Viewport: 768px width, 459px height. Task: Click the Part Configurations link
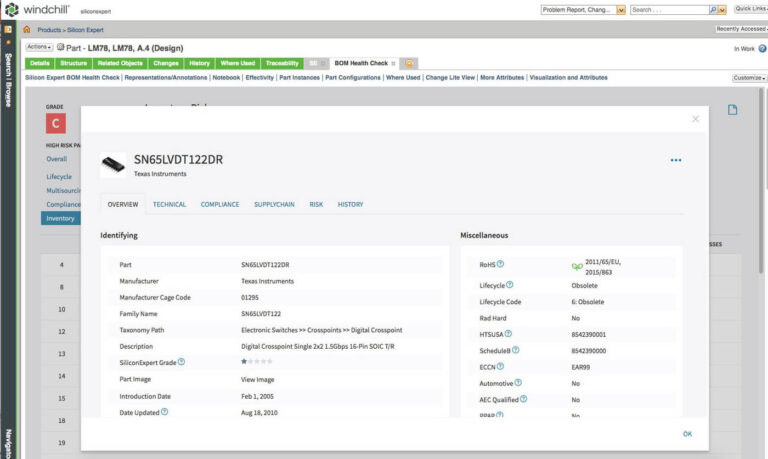(x=353, y=77)
